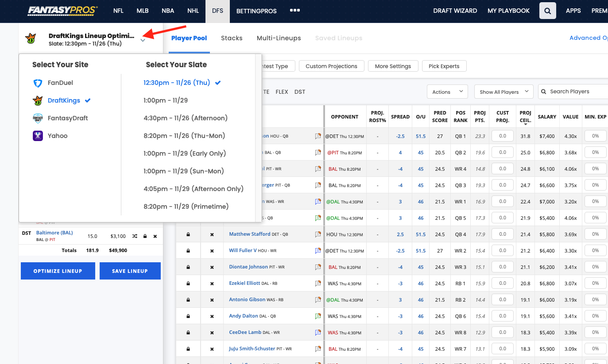Shuffle the Baltimore DST lineup slot
The height and width of the screenshot is (364, 608).
tap(135, 236)
